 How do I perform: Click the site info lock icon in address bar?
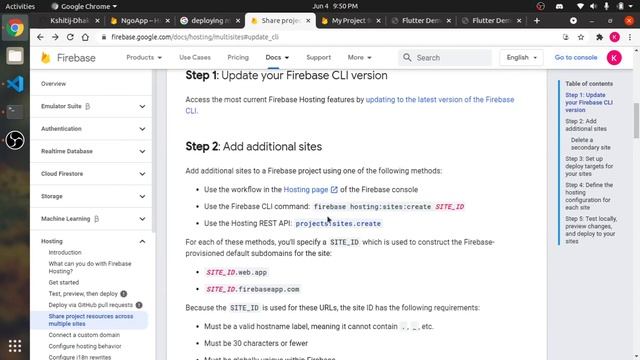[104, 37]
